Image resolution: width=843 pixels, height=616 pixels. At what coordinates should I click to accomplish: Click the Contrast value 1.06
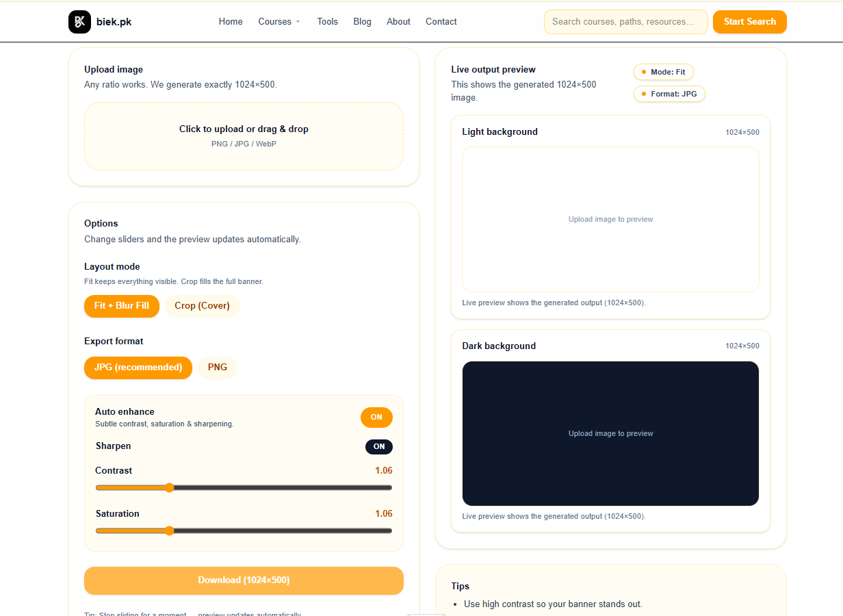pyautogui.click(x=384, y=471)
